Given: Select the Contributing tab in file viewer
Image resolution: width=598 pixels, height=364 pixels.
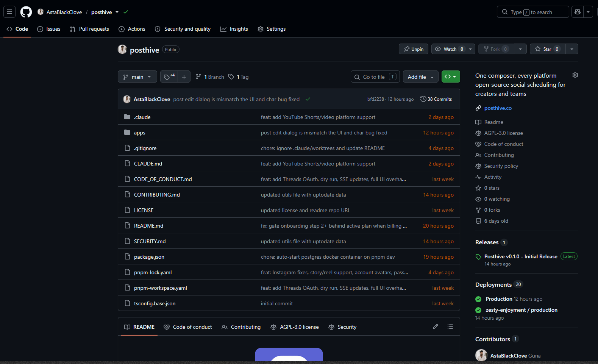Looking at the screenshot, I should point(241,327).
